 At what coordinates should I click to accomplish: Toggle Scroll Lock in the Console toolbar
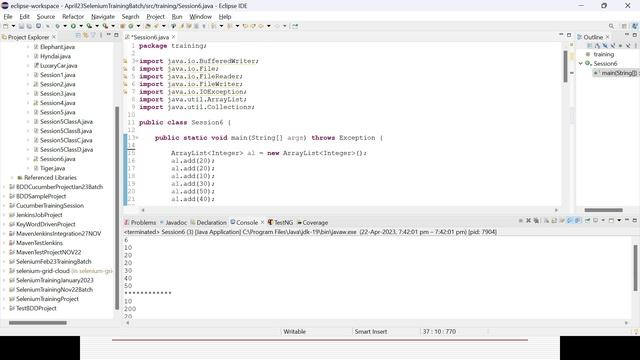(x=554, y=221)
